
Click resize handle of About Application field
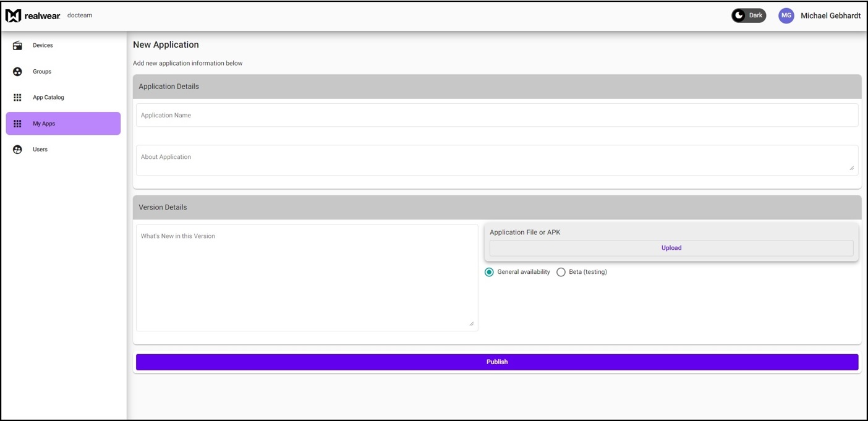pyautogui.click(x=851, y=168)
